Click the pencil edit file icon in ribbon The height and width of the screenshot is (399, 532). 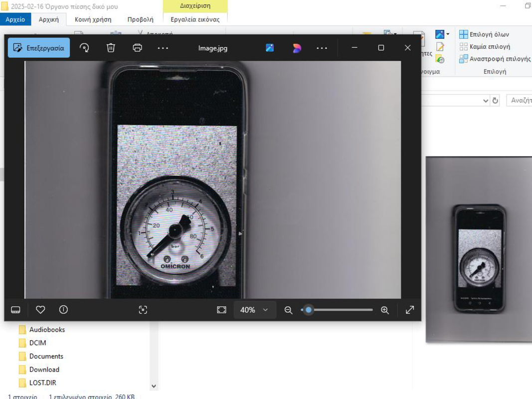pyautogui.click(x=440, y=46)
